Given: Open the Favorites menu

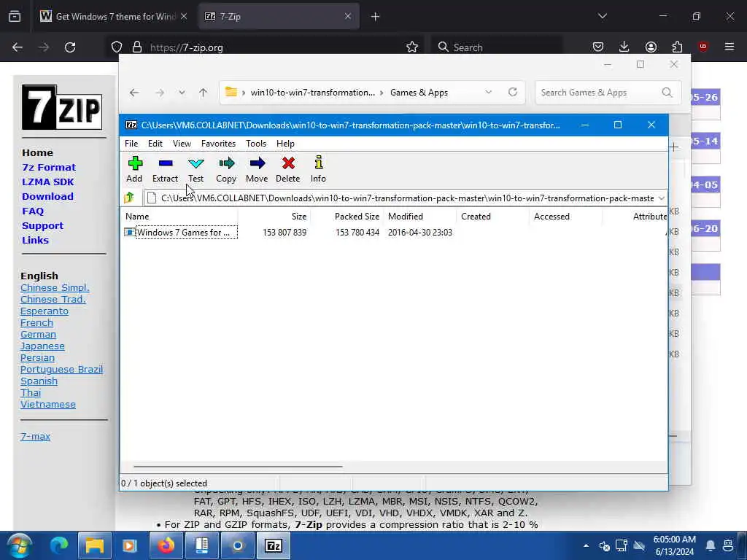Looking at the screenshot, I should point(218,144).
